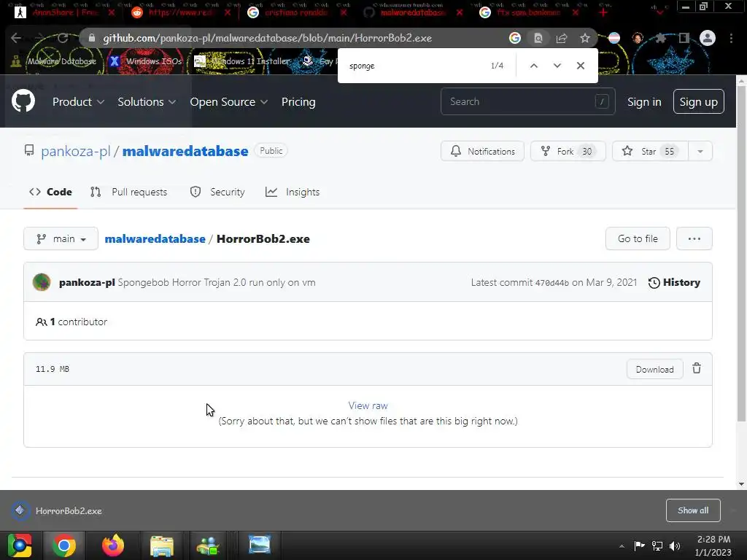747x560 pixels.
Task: Show hidden tray icons arrow
Action: coord(622,546)
